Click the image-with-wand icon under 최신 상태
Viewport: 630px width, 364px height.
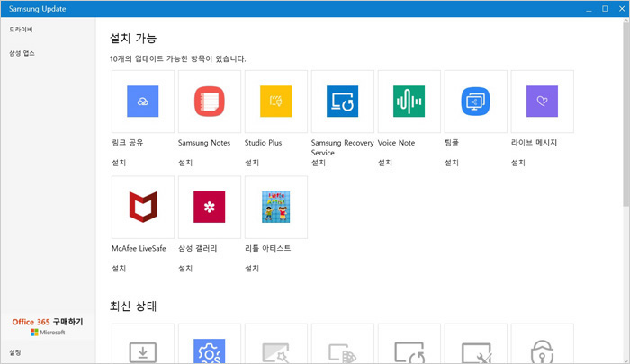(275, 352)
